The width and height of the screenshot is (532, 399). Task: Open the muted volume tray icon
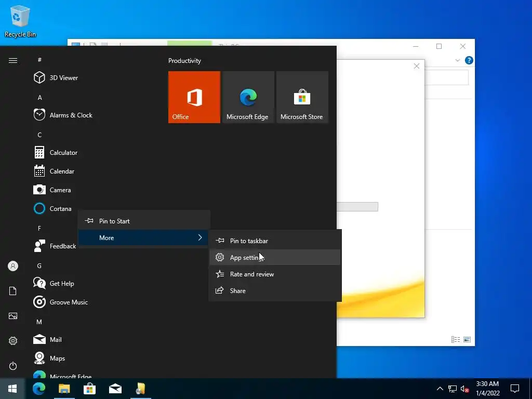pyautogui.click(x=464, y=389)
